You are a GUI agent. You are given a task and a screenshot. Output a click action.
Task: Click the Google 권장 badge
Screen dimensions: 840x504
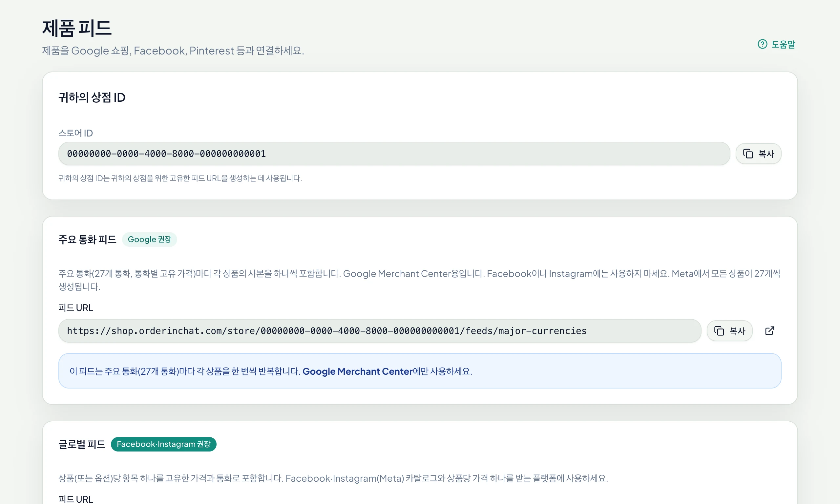pos(149,240)
